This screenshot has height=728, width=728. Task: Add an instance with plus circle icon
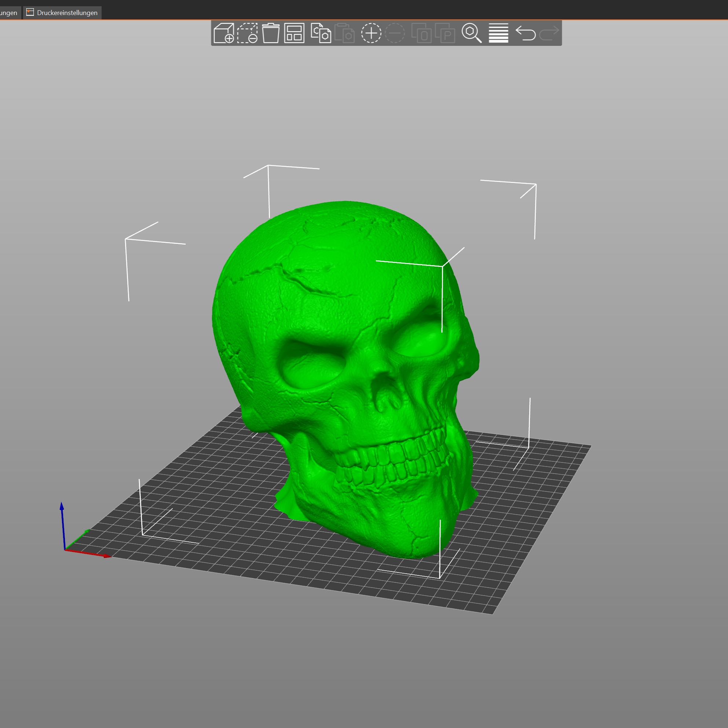371,33
